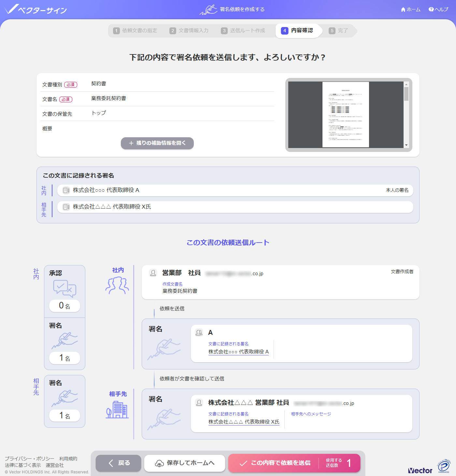Click the signing hand icon under 社内 署名

pyautogui.click(x=64, y=341)
